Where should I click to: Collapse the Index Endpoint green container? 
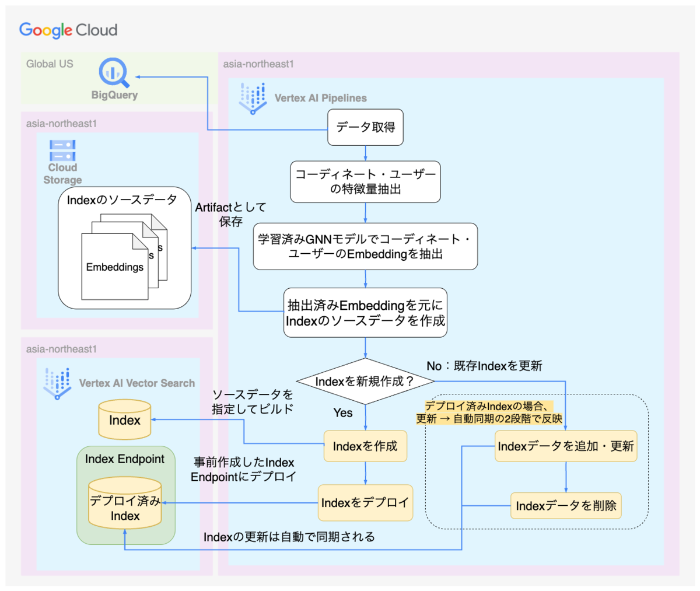125,460
